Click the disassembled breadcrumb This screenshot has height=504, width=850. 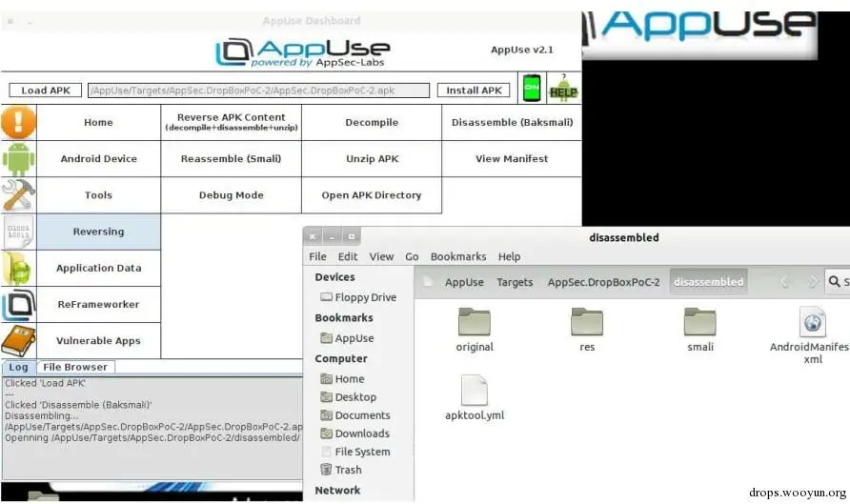709,282
